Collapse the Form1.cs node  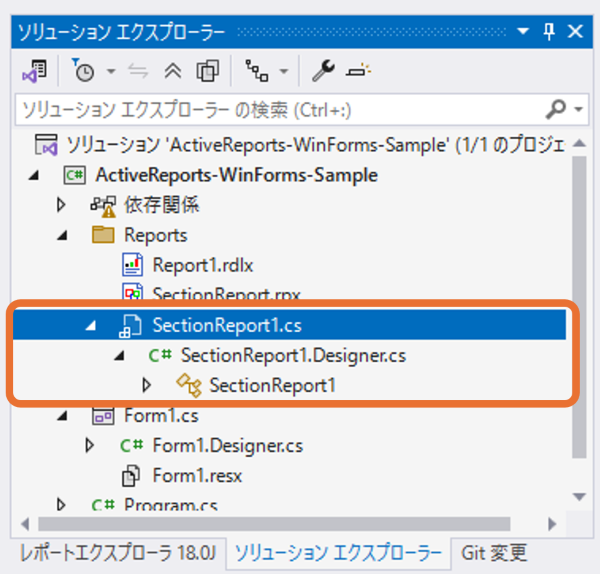point(62,416)
